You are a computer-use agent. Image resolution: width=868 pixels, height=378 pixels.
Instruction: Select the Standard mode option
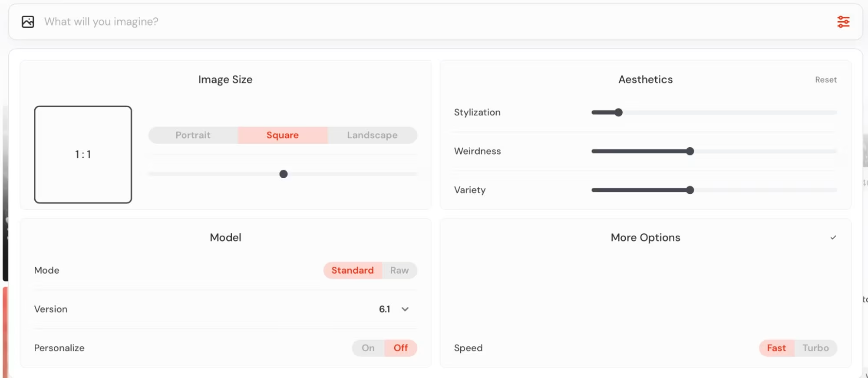coord(352,270)
